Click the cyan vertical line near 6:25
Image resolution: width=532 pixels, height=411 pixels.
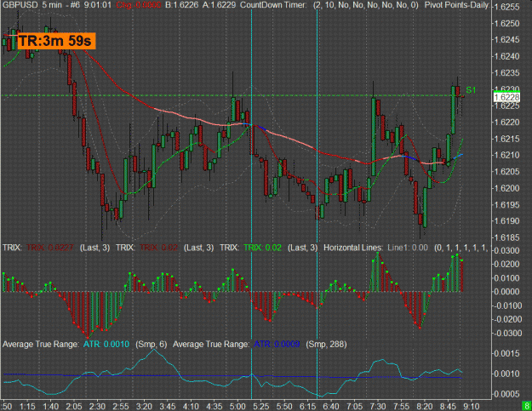(317, 203)
